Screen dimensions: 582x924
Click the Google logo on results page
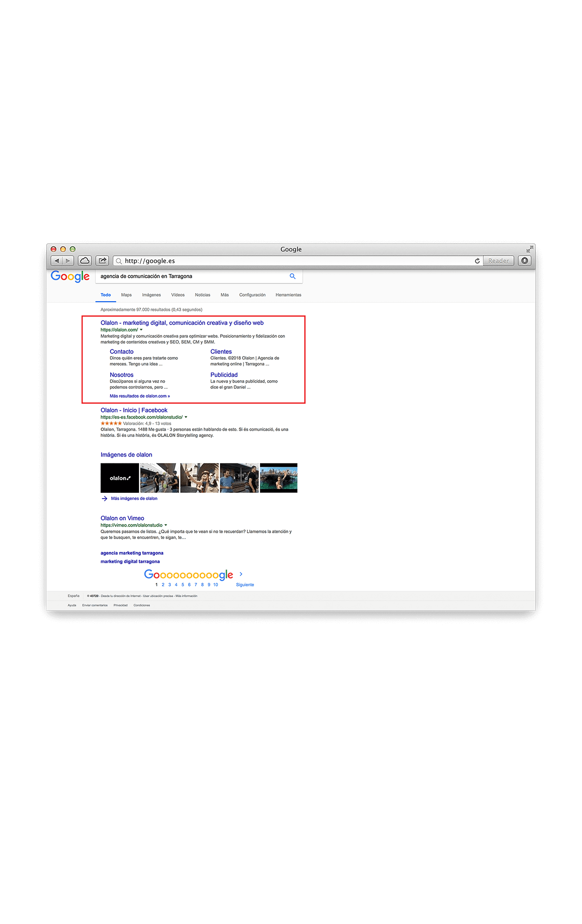(70, 276)
